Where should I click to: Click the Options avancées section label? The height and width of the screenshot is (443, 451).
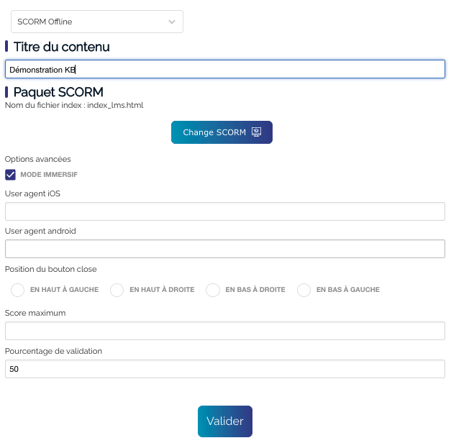click(38, 159)
